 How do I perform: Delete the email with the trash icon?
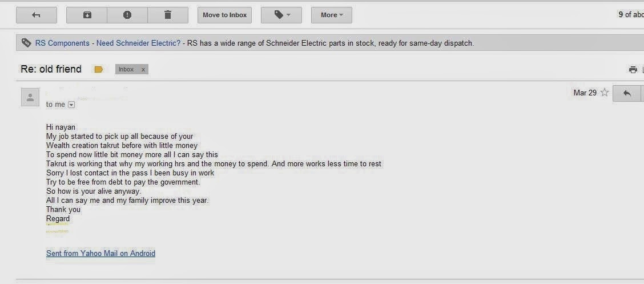pyautogui.click(x=168, y=15)
